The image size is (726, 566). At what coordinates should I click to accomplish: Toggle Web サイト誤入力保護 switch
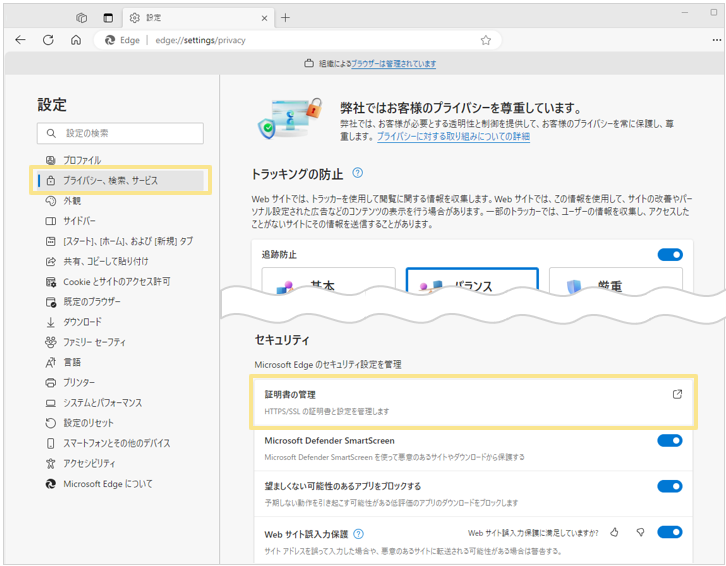coord(669,533)
